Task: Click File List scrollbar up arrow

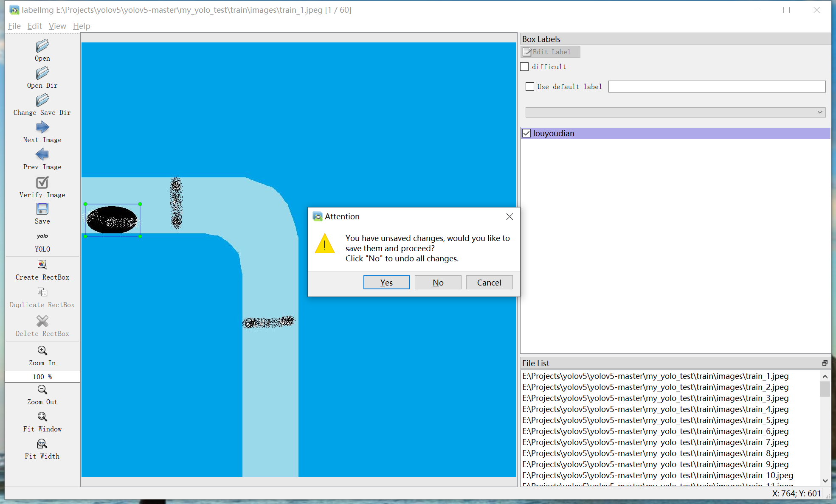Action: [825, 376]
